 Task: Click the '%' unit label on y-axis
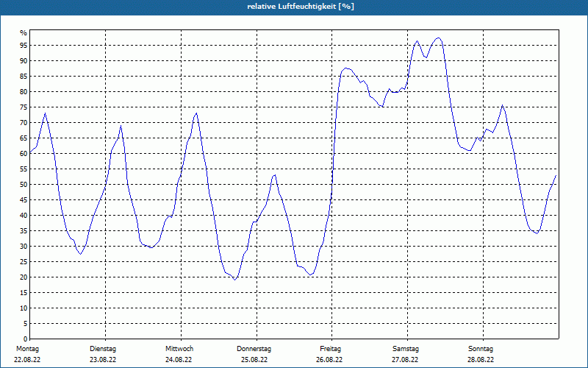tap(24, 33)
